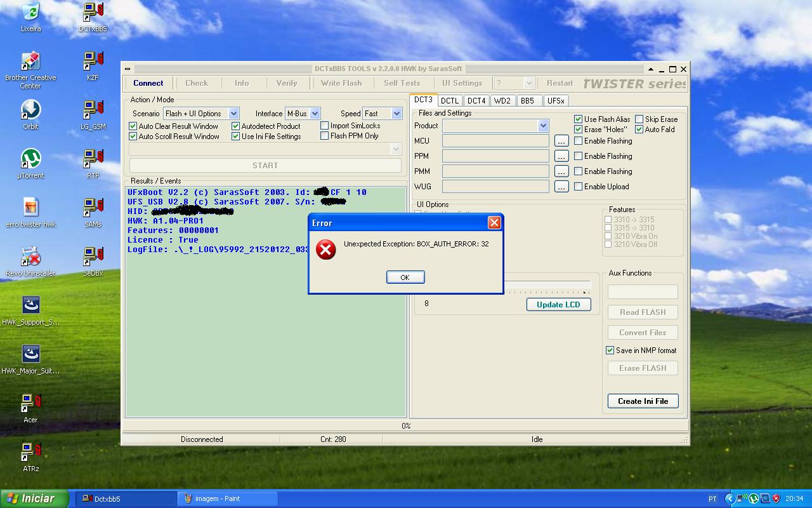
Task: Open the '?' dropdown in toolbar
Action: [529, 83]
